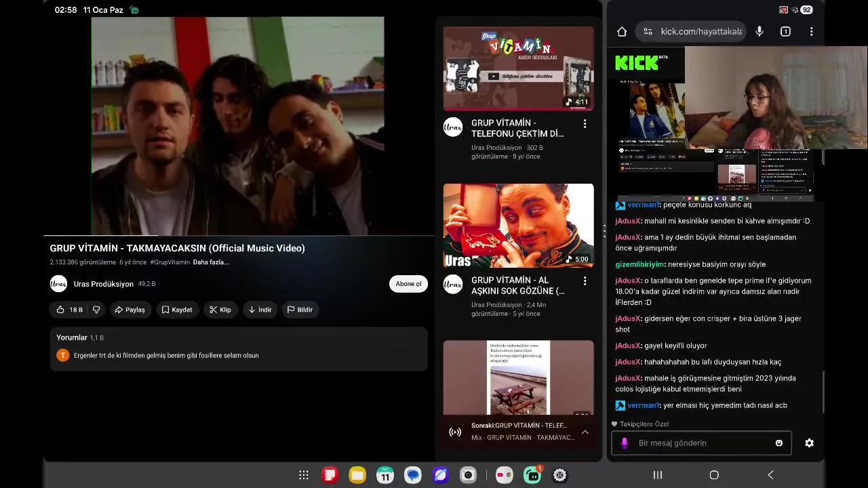Start voice search with microphone icon
Image resolution: width=868 pixels, height=488 pixels.
[x=759, y=31]
